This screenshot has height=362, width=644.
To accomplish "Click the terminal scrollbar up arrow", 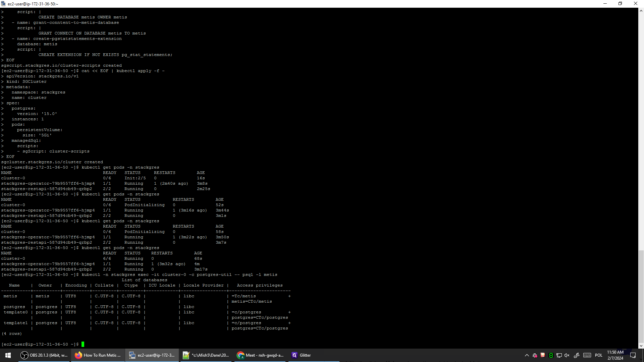I will (641, 11).
